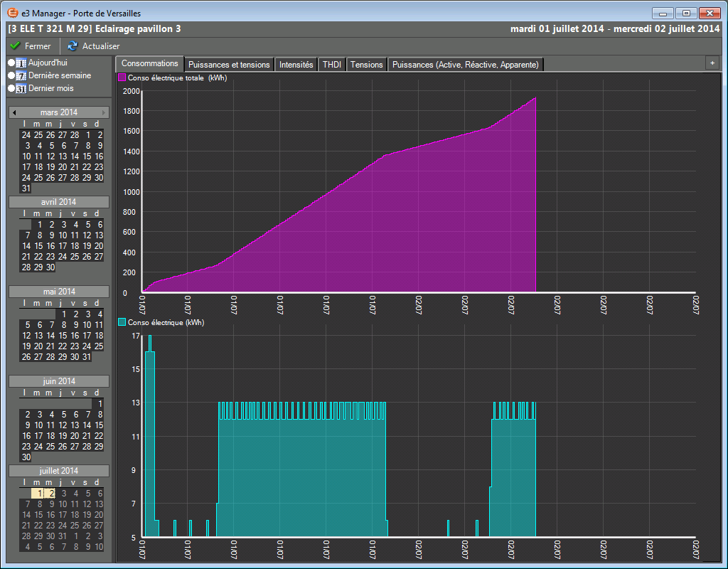Go to previous month with left arrow

click(14, 112)
